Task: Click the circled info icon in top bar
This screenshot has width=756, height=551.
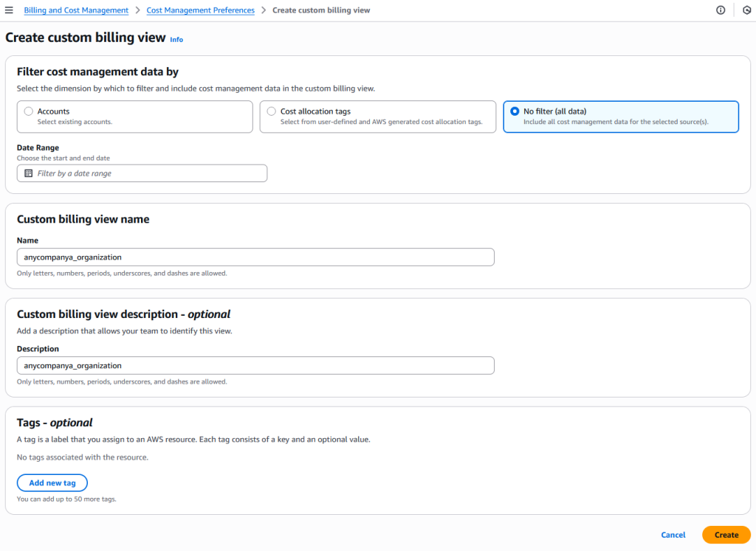Action: [721, 10]
